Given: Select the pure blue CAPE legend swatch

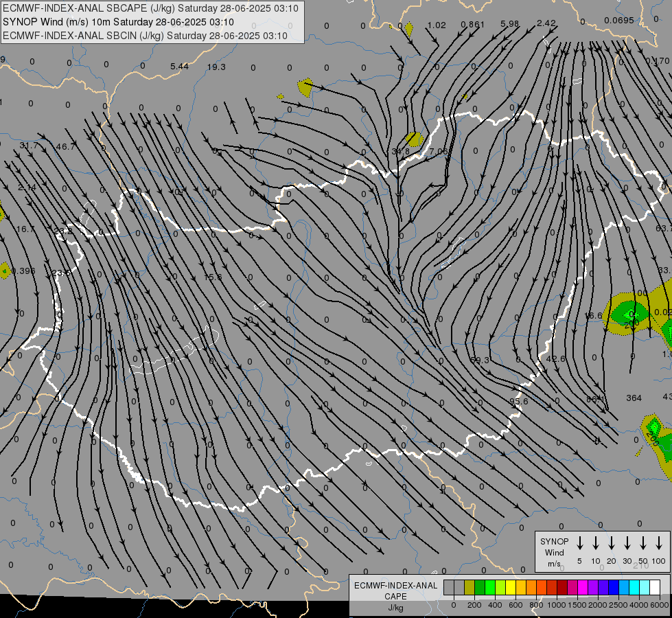Looking at the screenshot, I should [x=613, y=588].
